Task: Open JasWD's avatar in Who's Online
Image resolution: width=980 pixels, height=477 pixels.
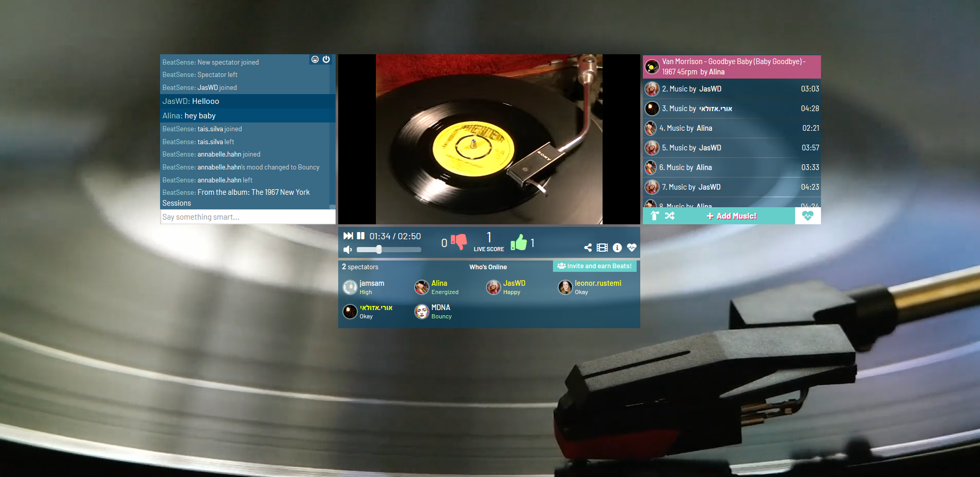Action: 494,287
